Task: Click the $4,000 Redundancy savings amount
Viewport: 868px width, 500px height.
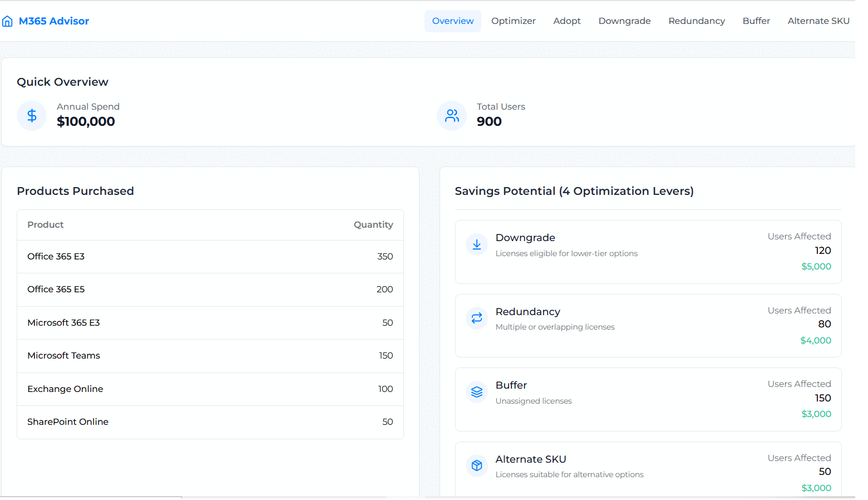Action: click(816, 341)
